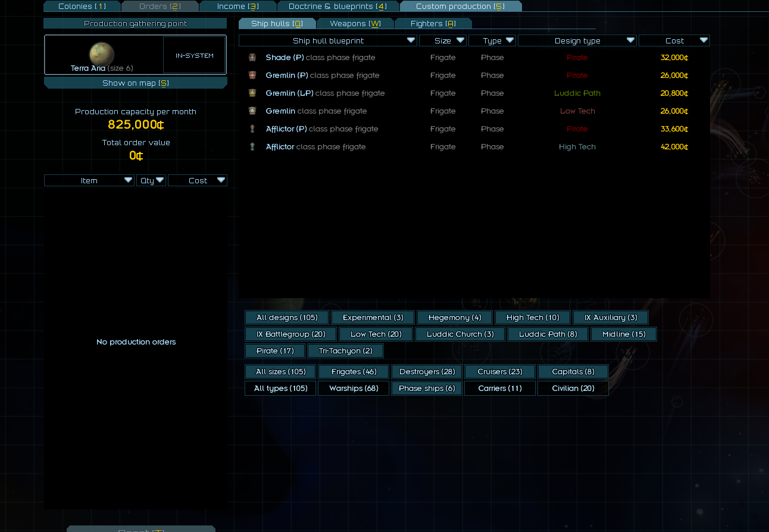Toggle the All types (105) filter

(281, 389)
